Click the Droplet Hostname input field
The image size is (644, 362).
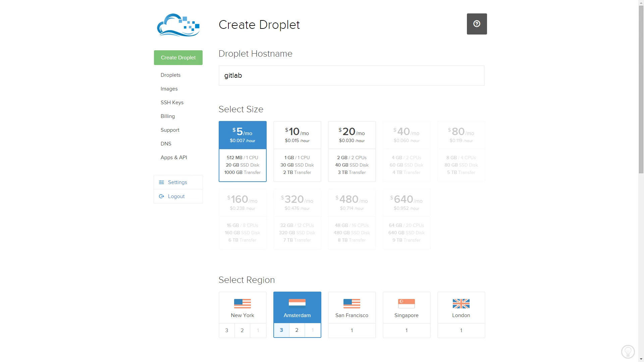pos(352,76)
